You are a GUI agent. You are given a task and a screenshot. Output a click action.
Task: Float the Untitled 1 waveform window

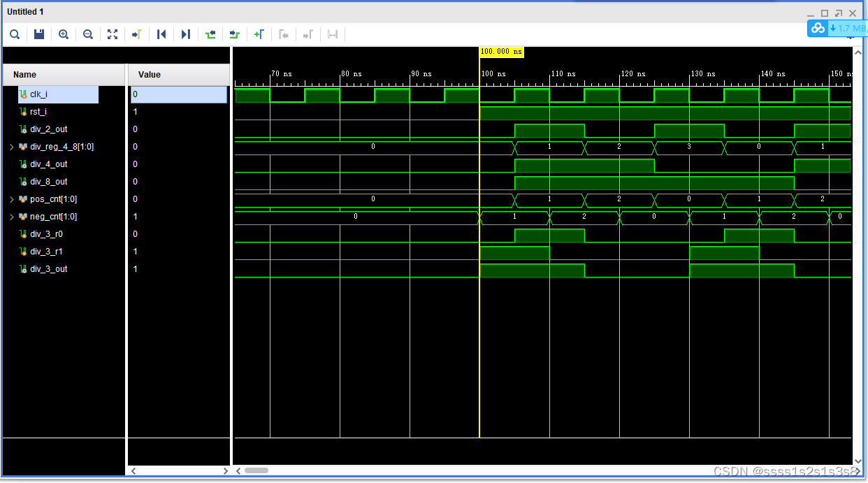pyautogui.click(x=838, y=13)
